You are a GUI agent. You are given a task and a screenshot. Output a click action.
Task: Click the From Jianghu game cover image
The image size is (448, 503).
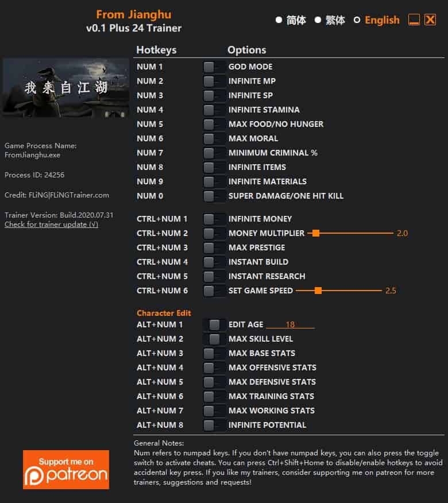click(x=66, y=88)
